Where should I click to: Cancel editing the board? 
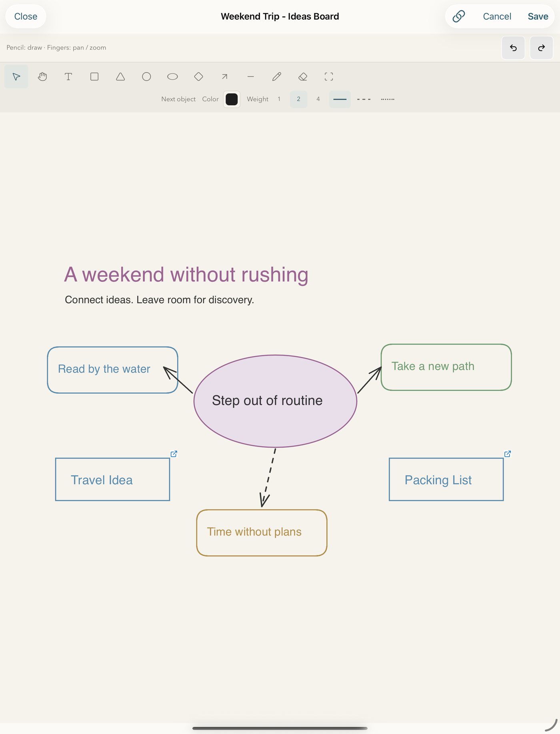click(497, 16)
